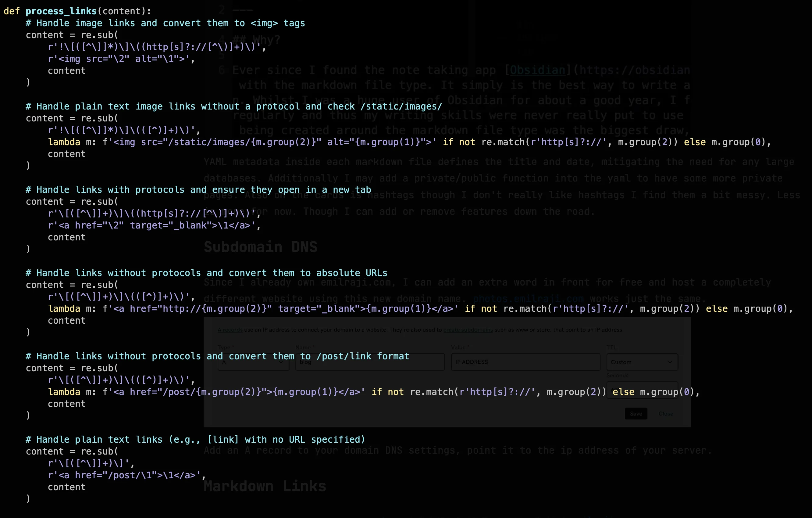Click comment 'Handle image links and convert them to <img> tags'
Screen dimensions: 812x518
(x=165, y=23)
